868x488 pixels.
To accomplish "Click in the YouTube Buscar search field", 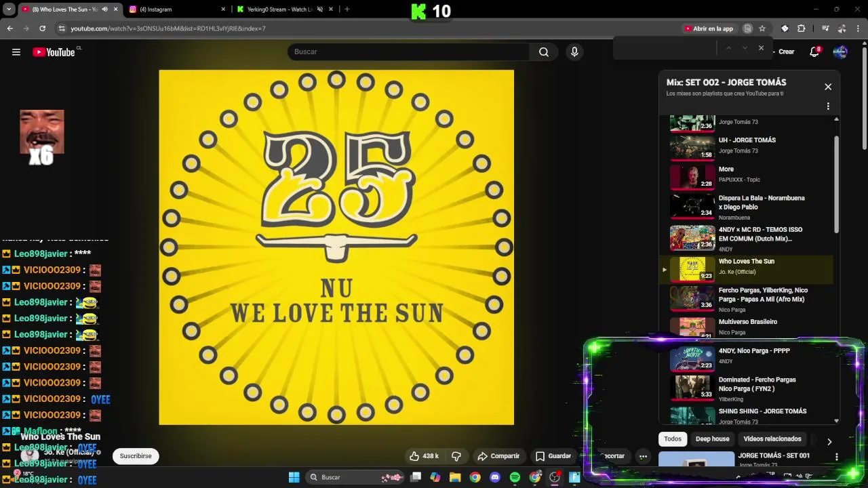I will coord(409,52).
